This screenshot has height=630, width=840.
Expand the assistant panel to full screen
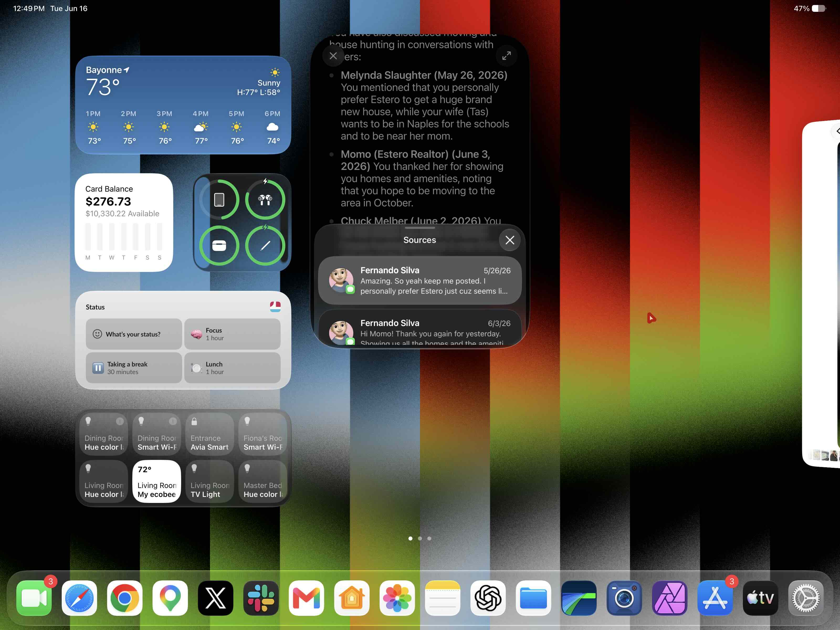507,56
